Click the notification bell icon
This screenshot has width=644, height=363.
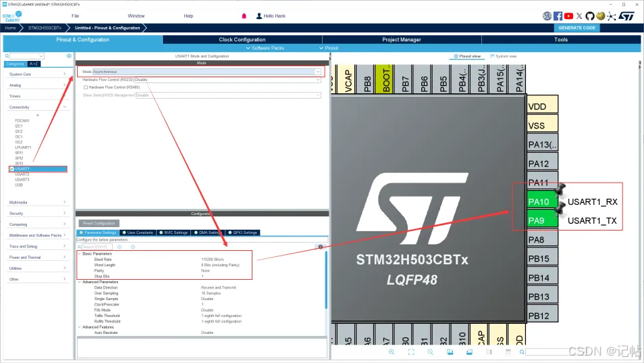(x=244, y=16)
